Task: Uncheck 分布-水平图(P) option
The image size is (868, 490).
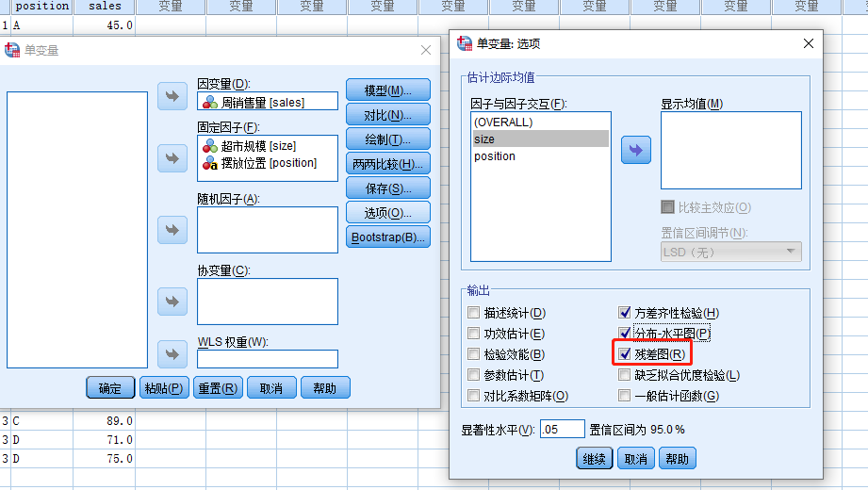Action: [x=625, y=334]
